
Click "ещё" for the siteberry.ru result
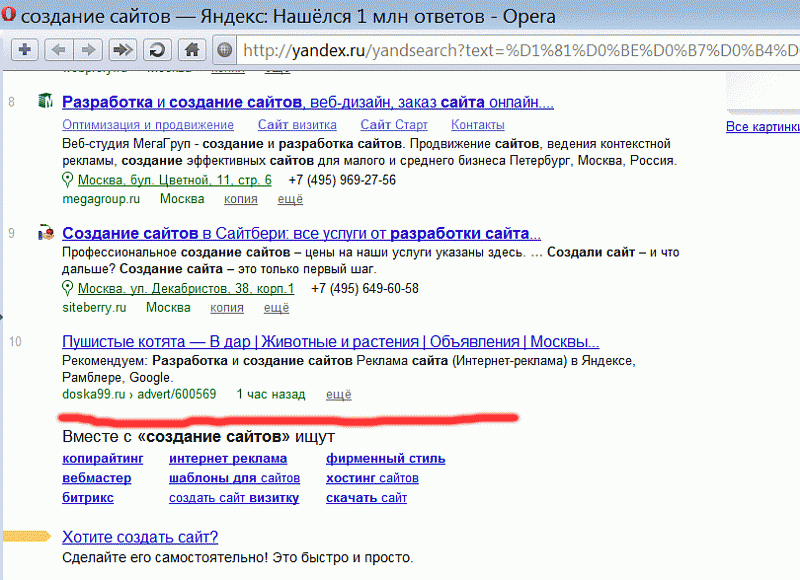click(x=276, y=308)
